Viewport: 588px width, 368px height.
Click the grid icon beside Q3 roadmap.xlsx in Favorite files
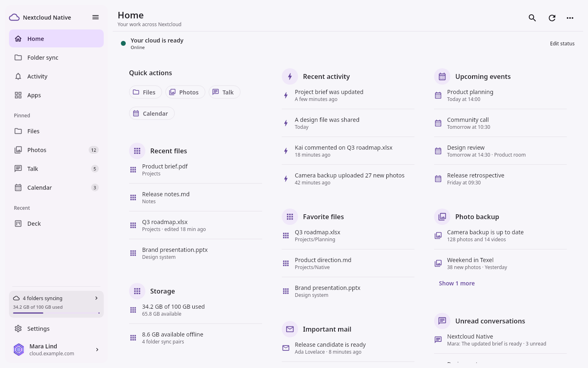point(286,236)
